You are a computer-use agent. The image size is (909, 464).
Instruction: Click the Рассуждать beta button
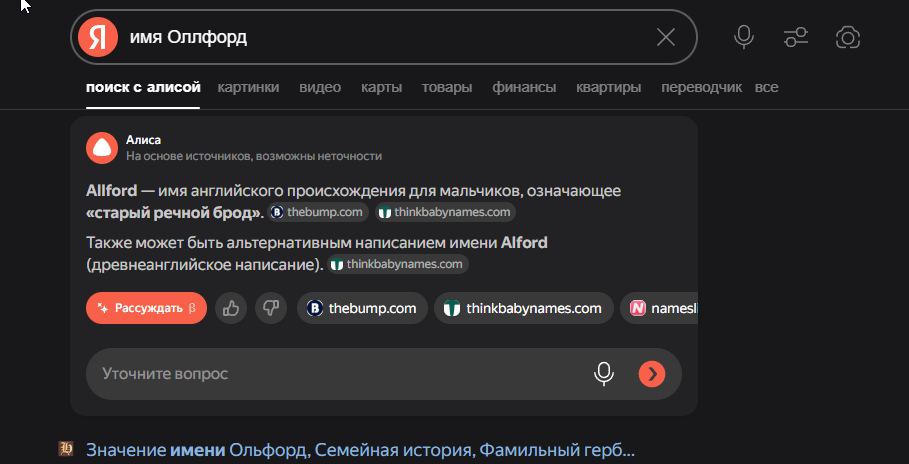[x=146, y=308]
